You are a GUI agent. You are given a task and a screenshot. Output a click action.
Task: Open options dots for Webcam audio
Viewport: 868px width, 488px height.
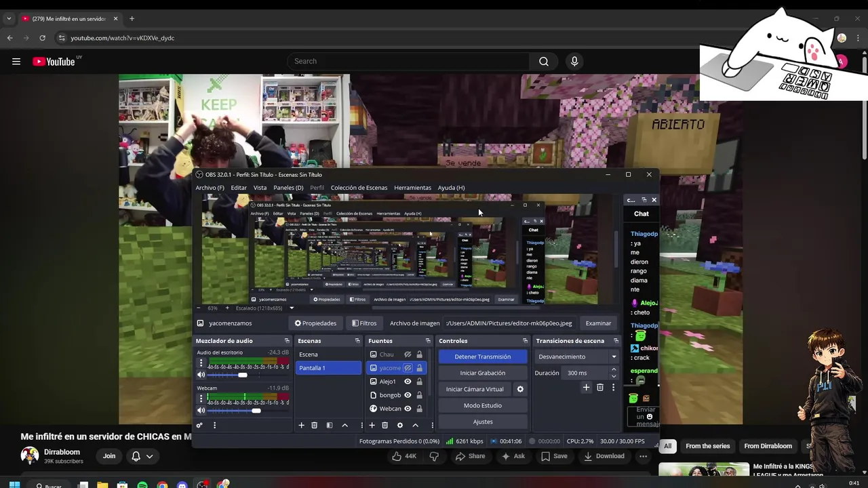(x=201, y=398)
